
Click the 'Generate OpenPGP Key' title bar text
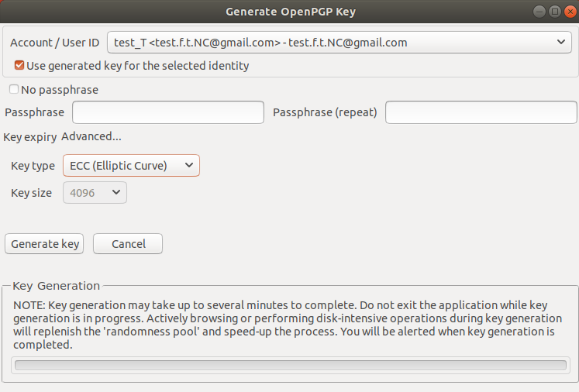click(x=290, y=12)
